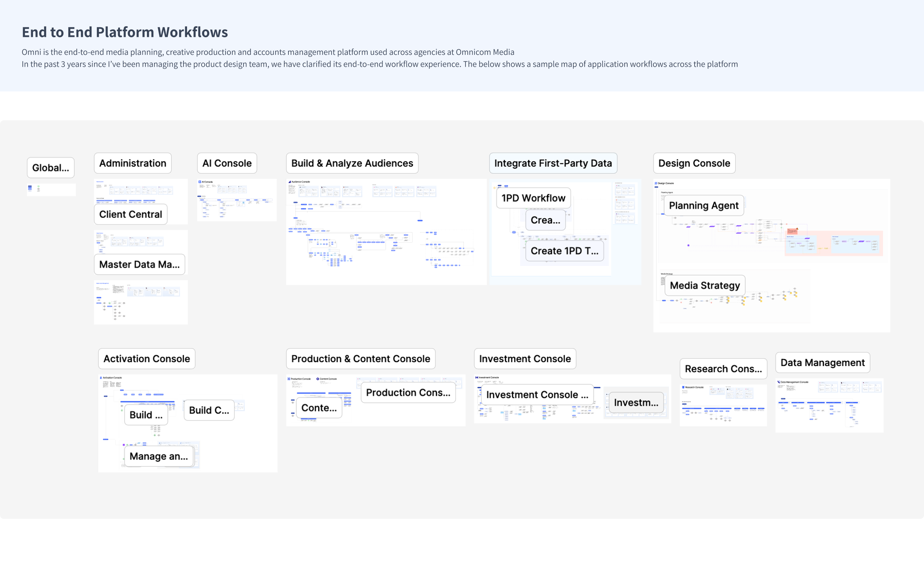Screen dimensions: 924x567
Task: Click the Design Console logo icon in canvas
Action: 656,183
